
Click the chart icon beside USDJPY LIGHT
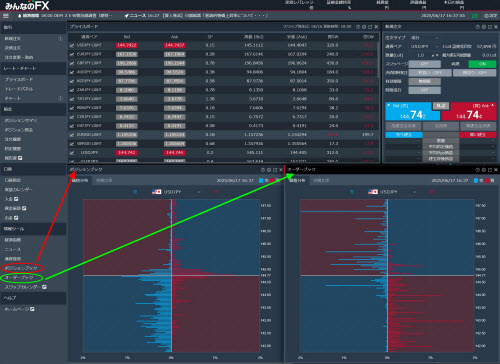pos(72,45)
